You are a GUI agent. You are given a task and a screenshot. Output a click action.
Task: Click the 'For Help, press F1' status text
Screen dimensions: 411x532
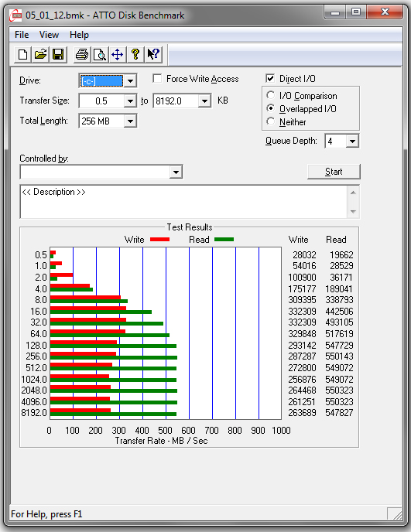tap(46, 514)
